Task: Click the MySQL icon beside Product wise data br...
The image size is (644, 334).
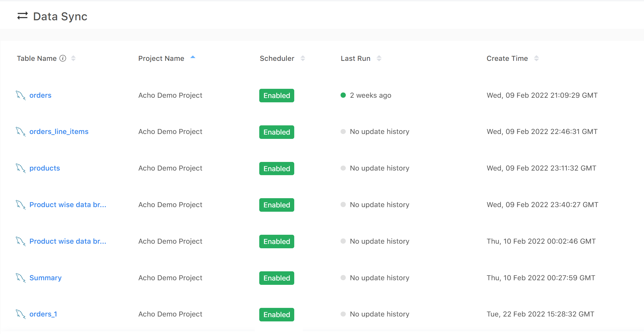Action: pyautogui.click(x=20, y=205)
